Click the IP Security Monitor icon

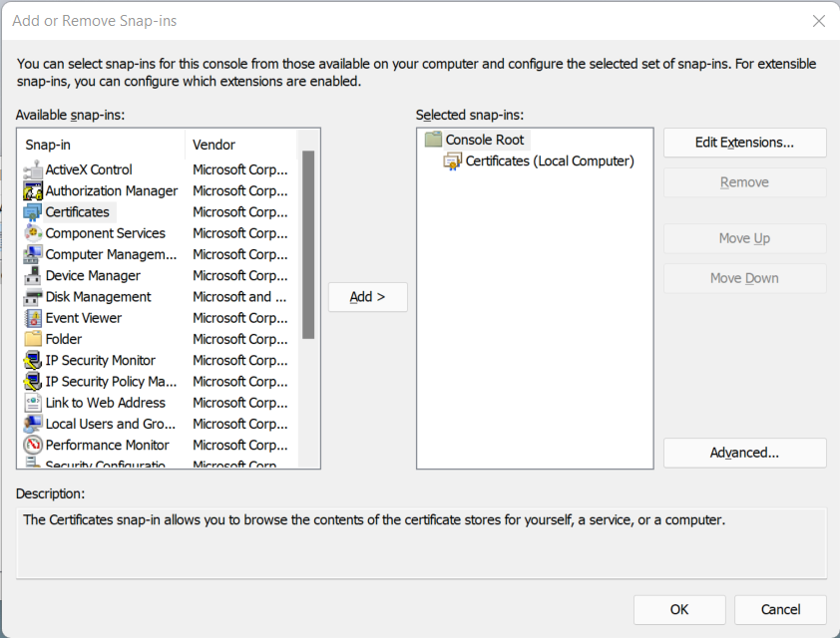click(x=33, y=361)
